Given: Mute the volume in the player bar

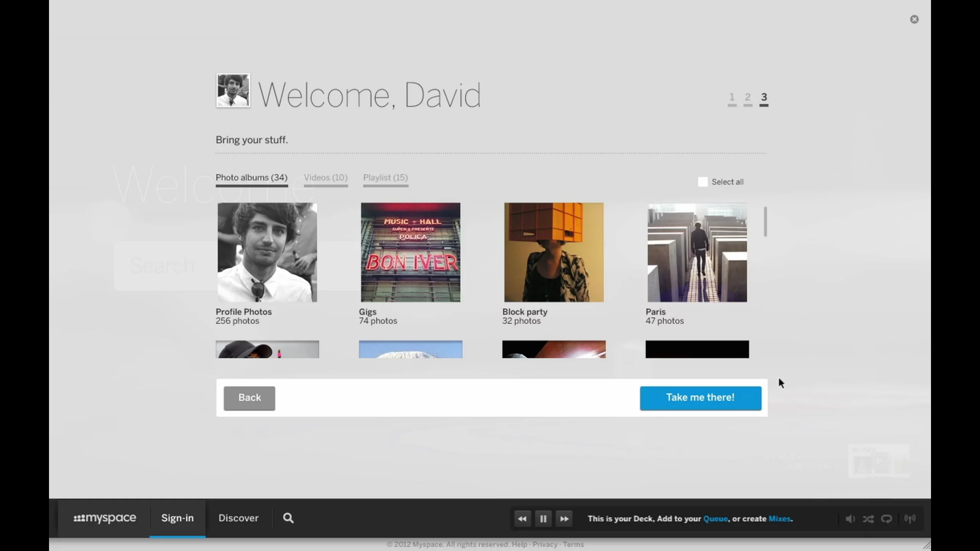Looking at the screenshot, I should 849,518.
